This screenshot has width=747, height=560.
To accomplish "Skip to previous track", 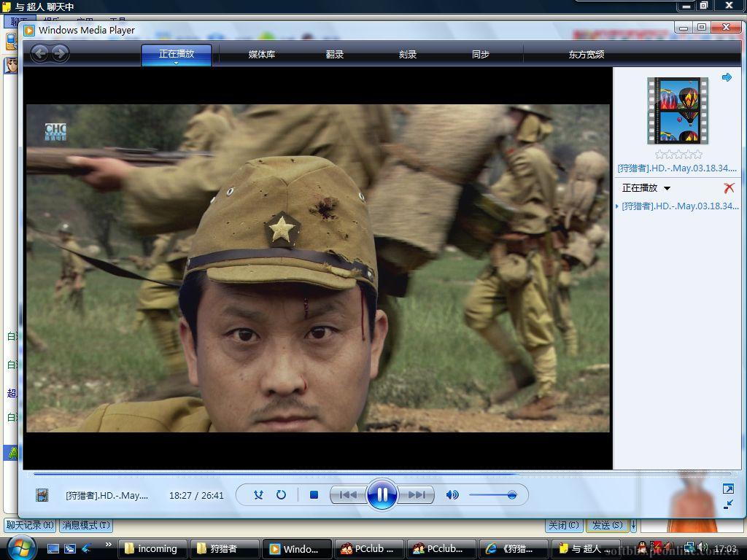I will [x=348, y=495].
